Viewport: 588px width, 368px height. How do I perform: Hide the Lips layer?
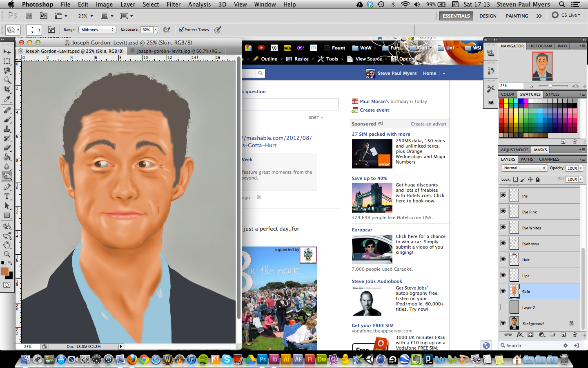coord(503,275)
